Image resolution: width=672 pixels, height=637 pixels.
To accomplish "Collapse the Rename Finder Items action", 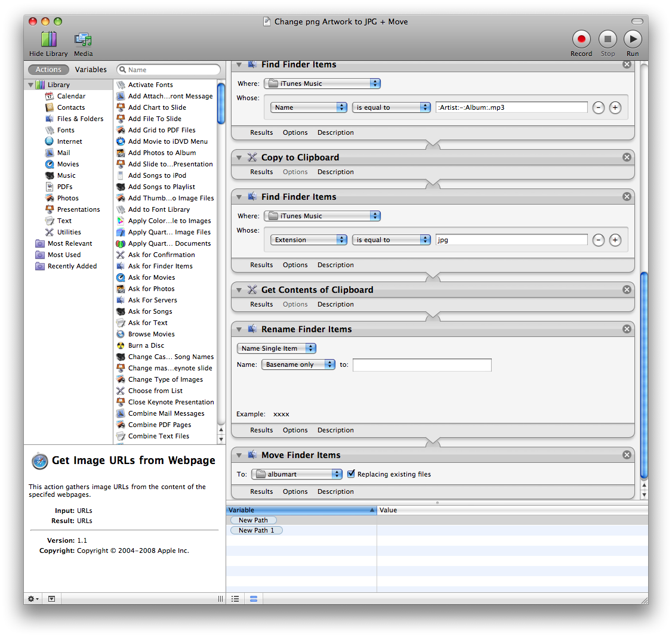I will tap(239, 329).
